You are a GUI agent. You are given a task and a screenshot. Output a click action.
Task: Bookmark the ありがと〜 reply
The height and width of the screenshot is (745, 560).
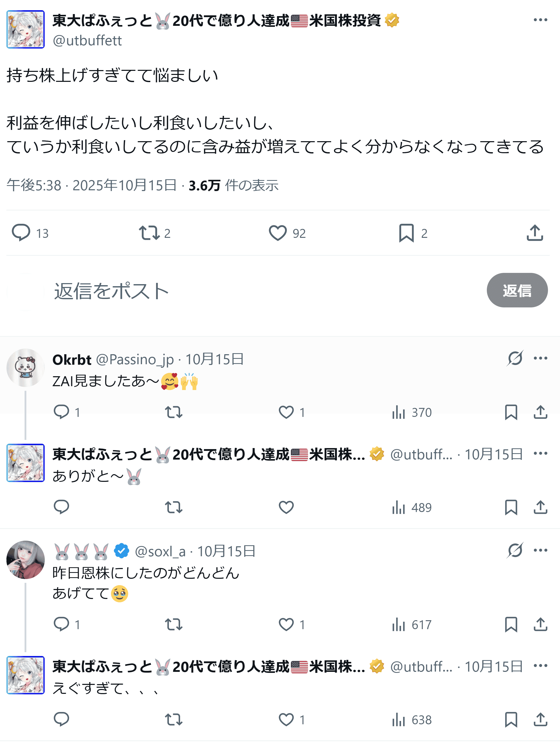[511, 507]
